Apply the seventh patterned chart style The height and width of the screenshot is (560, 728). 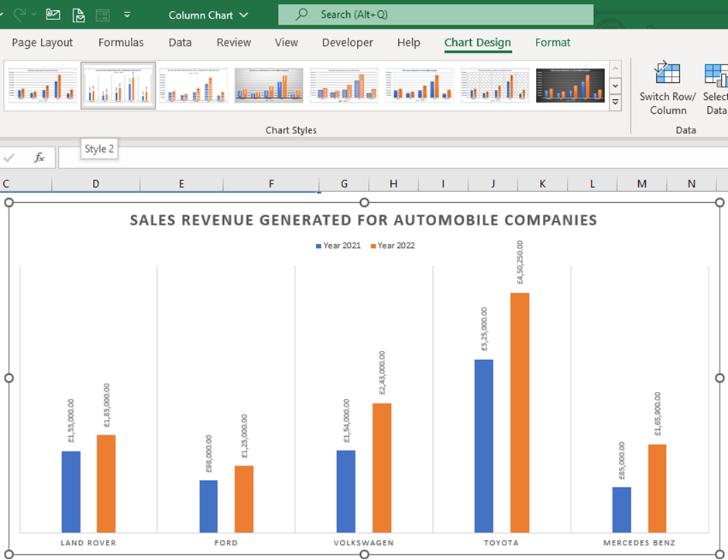click(495, 85)
